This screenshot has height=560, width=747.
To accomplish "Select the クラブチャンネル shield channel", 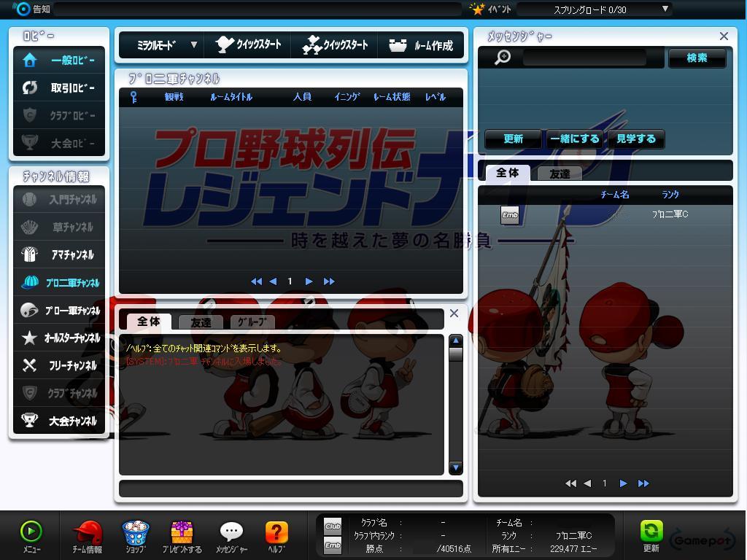I will click(59, 393).
